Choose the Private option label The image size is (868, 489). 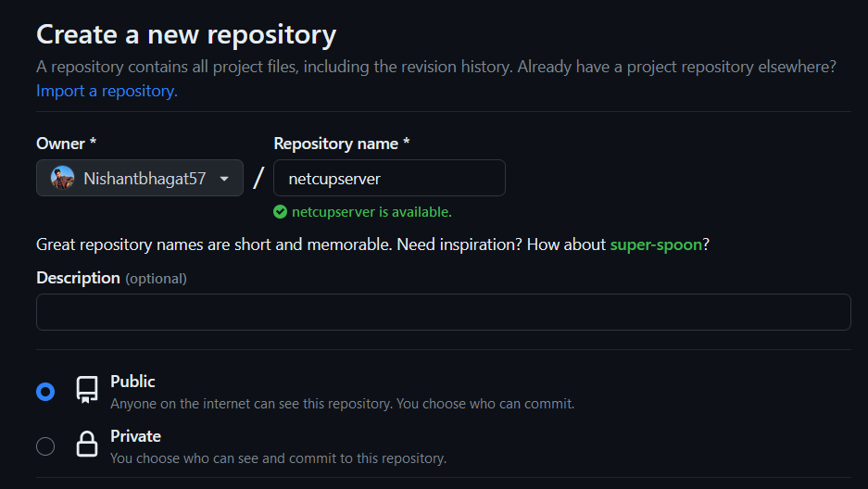(135, 436)
